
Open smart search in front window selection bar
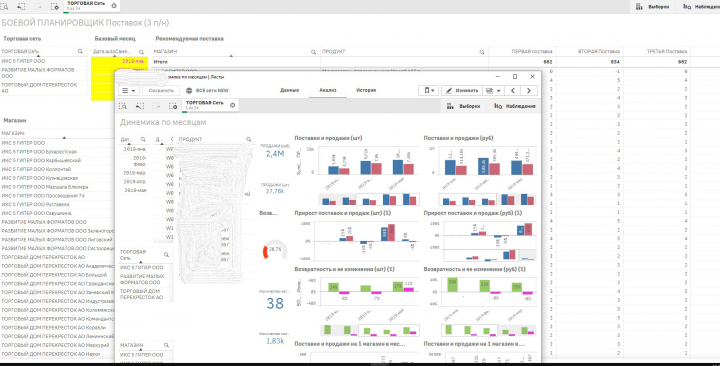click(x=123, y=106)
